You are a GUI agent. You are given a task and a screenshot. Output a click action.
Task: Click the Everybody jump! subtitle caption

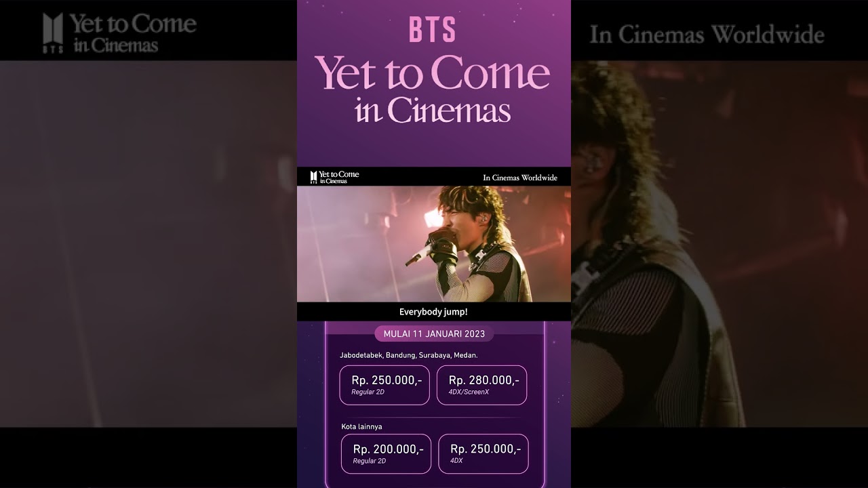tap(433, 312)
